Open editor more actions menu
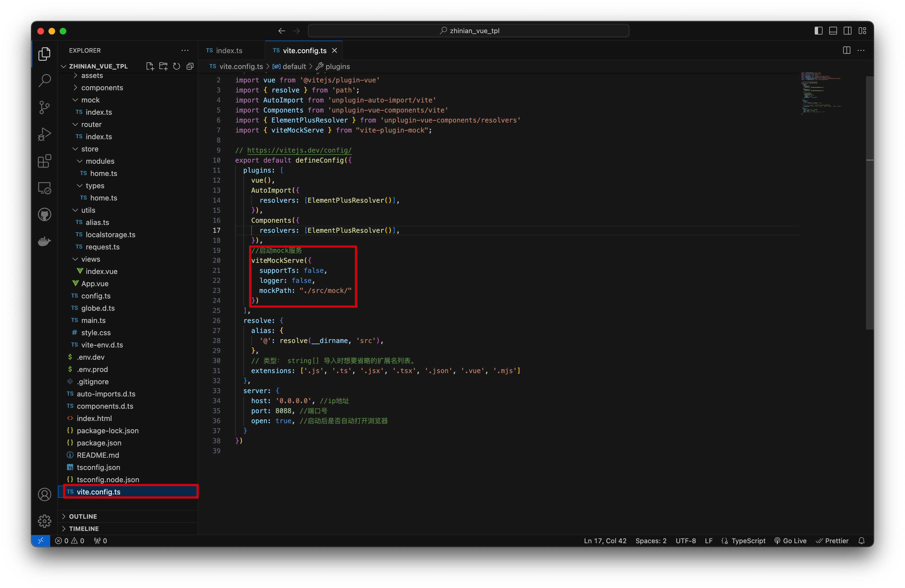The image size is (905, 588). [x=861, y=50]
